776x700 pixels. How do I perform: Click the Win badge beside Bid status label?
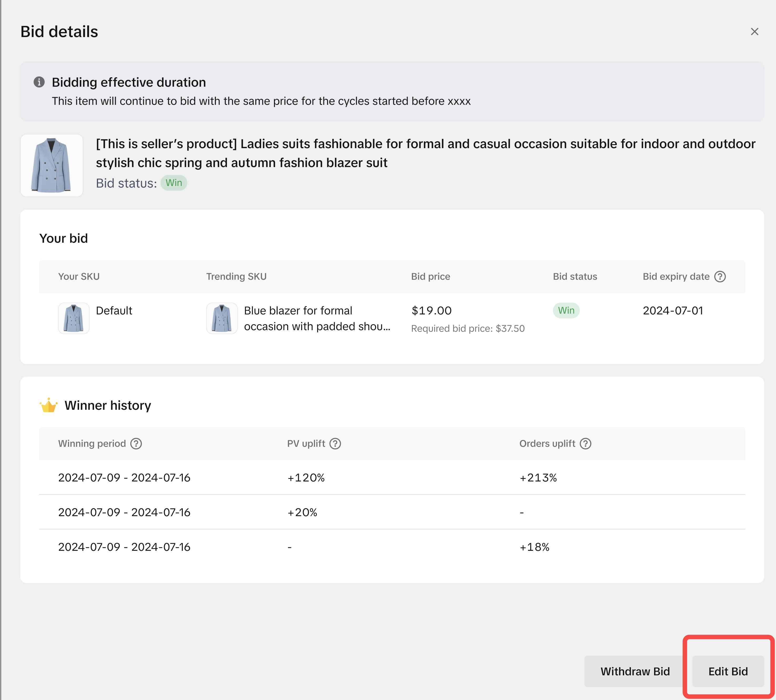coord(174,183)
